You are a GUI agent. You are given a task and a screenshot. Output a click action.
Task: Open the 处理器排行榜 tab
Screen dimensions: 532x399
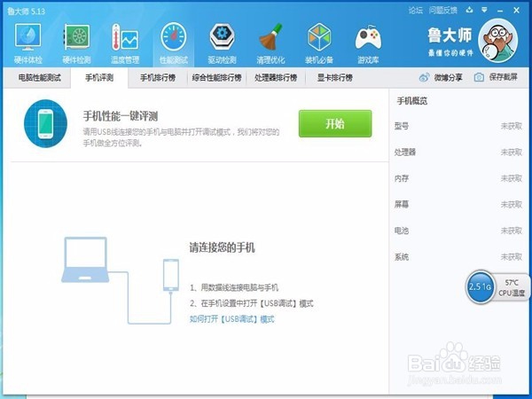pos(276,78)
